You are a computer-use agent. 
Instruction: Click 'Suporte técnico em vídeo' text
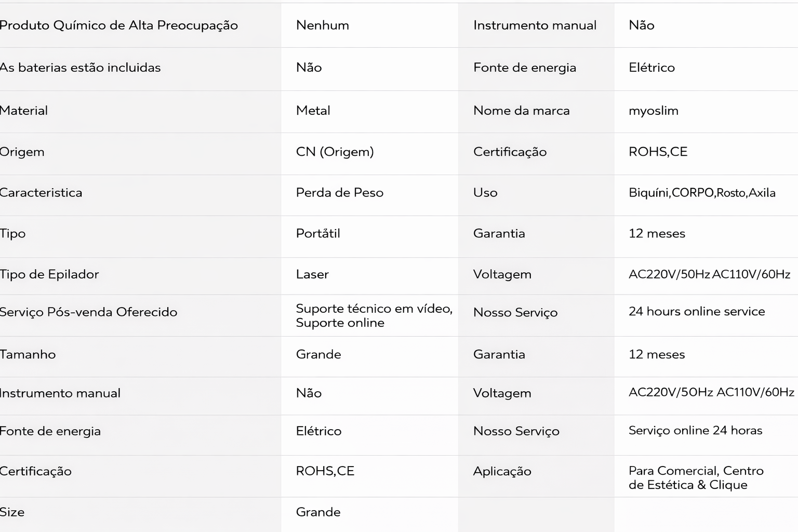pyautogui.click(x=374, y=309)
